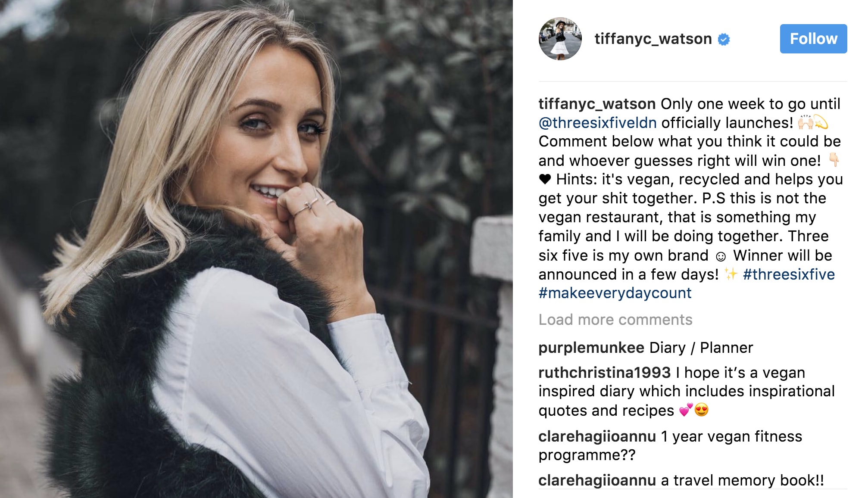Image resolution: width=868 pixels, height=498 pixels.
Task: Click the pointing down hand emoji
Action: pos(834,160)
